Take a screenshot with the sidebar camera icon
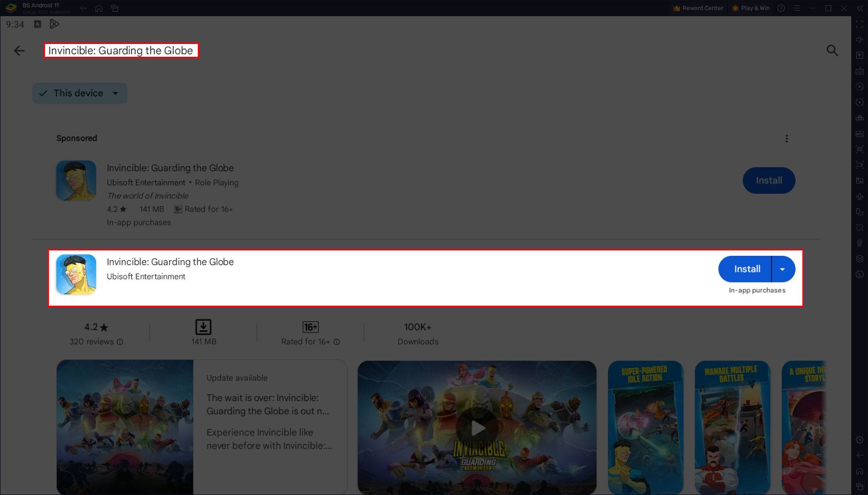This screenshot has width=868, height=495. (x=860, y=149)
